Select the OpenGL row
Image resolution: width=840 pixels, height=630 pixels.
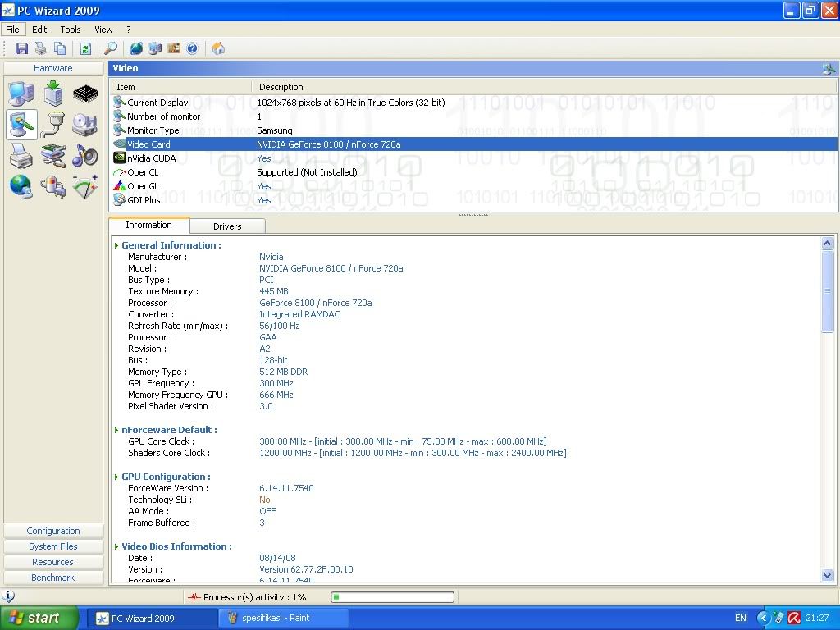point(474,186)
